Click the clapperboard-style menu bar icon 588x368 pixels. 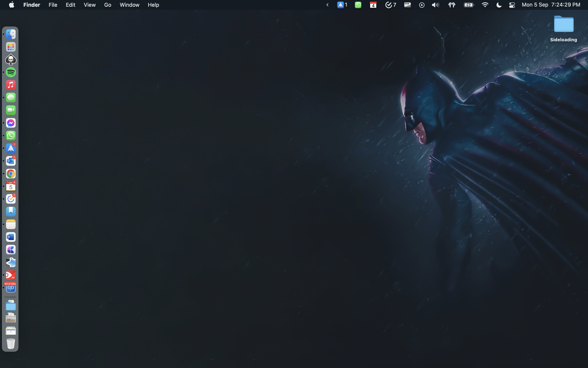tap(407, 5)
